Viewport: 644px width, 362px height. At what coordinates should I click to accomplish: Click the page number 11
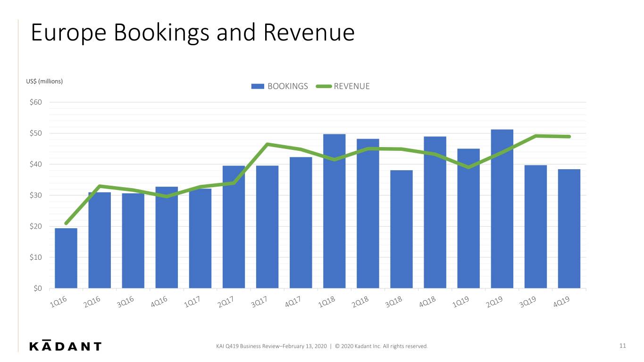(x=622, y=346)
